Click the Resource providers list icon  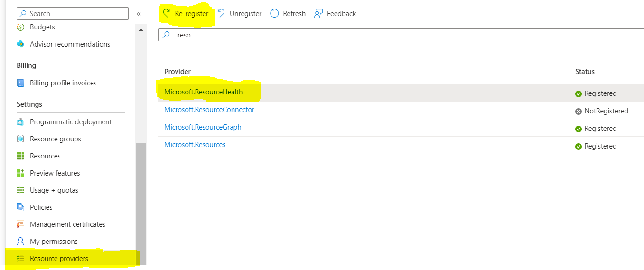(x=20, y=259)
